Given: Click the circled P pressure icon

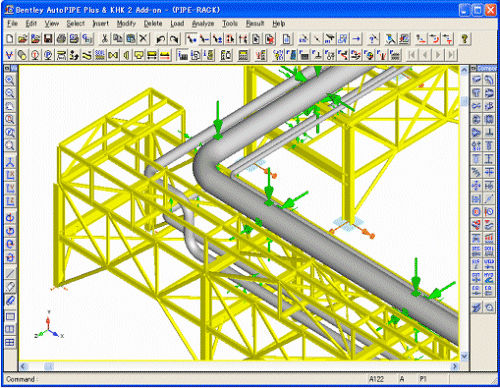Looking at the screenshot, I should pyautogui.click(x=48, y=55).
